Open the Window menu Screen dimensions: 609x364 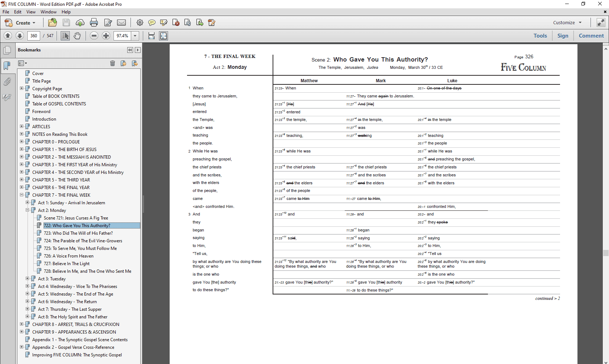click(49, 12)
